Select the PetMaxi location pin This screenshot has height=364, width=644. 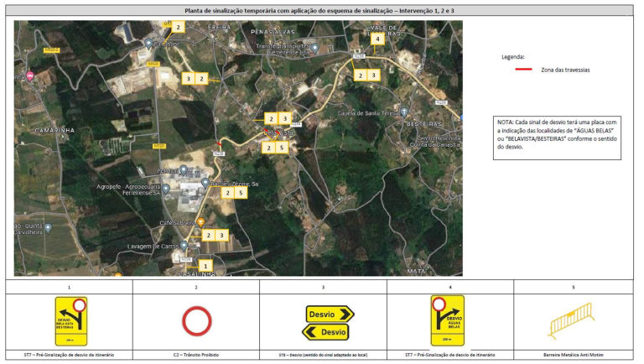tap(184, 169)
